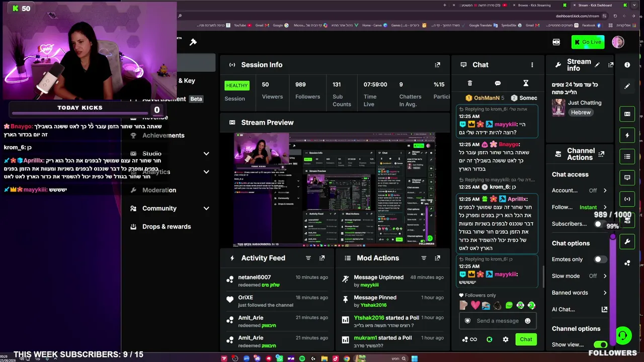This screenshot has width=644, height=362.
Task: Open the profile avatar menu
Action: (618, 42)
